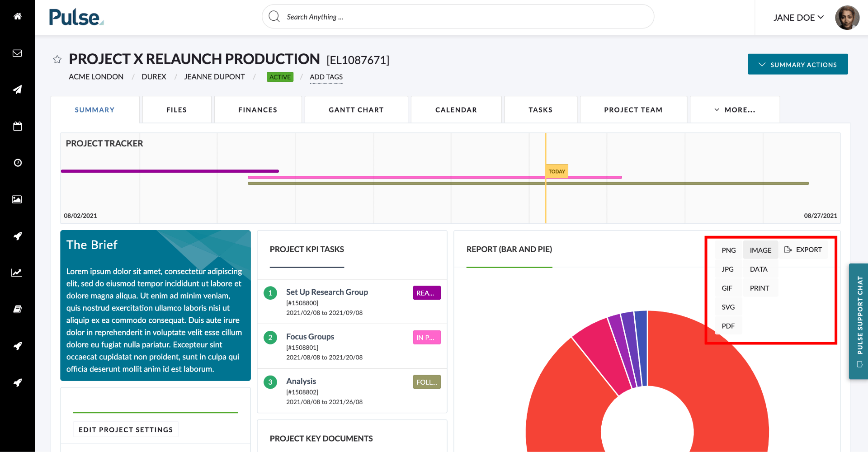Screen dimensions: 868x452
Task: Export the report as GIF
Action: click(729, 288)
